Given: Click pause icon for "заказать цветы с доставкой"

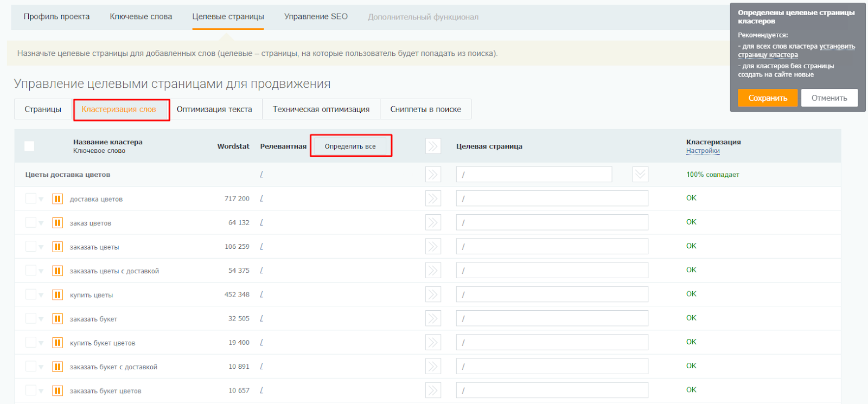Looking at the screenshot, I should [x=58, y=271].
